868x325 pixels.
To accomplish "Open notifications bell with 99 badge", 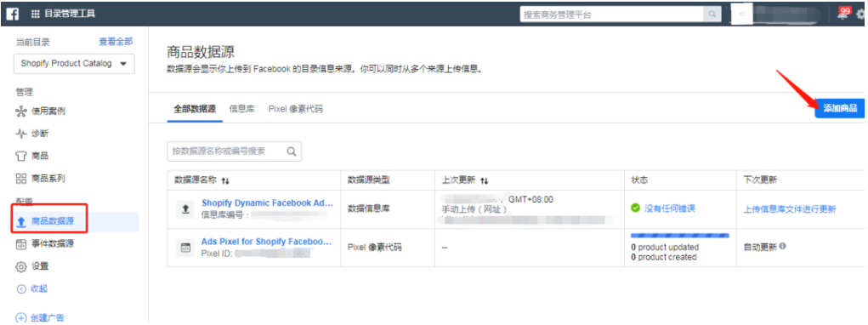I will pos(842,14).
